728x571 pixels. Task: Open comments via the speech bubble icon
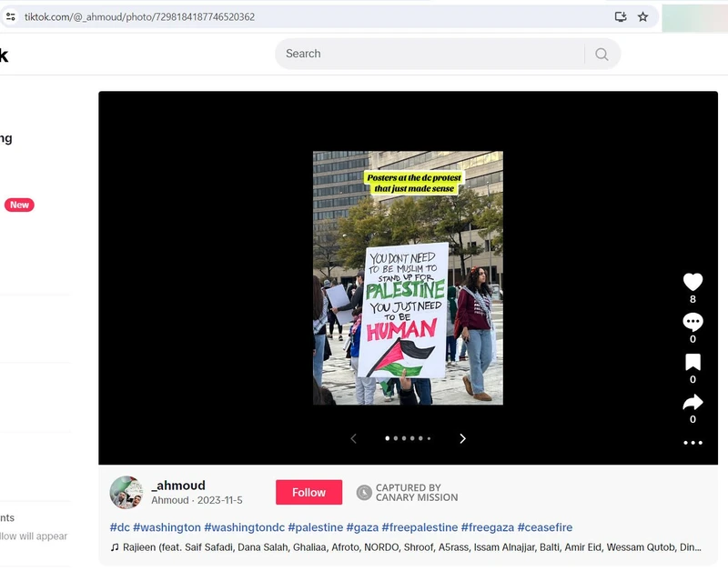point(693,322)
